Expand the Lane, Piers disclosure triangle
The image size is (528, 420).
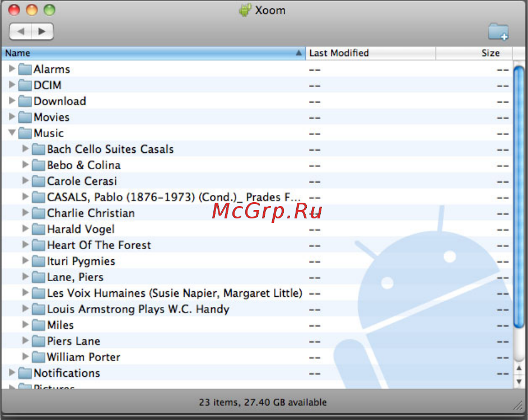(x=25, y=276)
